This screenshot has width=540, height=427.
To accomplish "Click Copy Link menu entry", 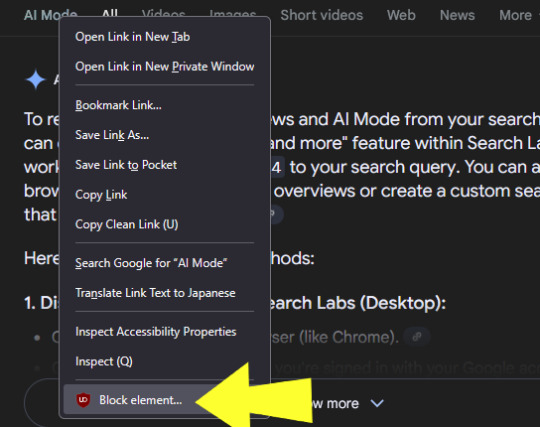I will point(165,195).
